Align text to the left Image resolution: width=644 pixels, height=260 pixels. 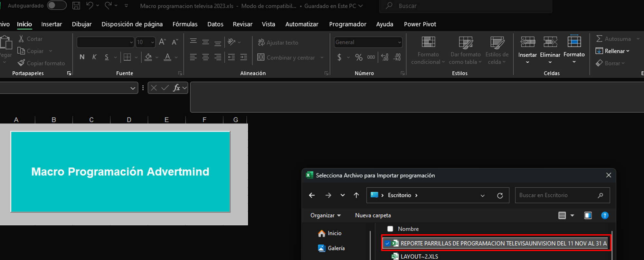pyautogui.click(x=193, y=57)
